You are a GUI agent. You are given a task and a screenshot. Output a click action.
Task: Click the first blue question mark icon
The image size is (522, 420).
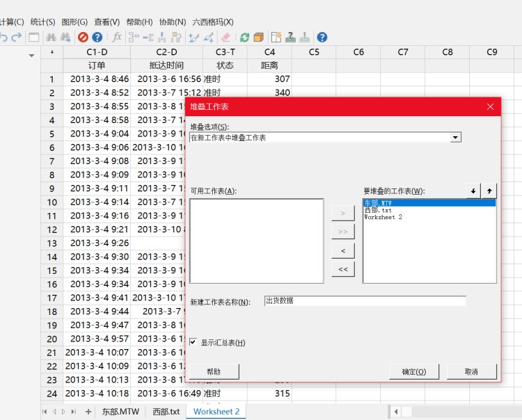97,38
